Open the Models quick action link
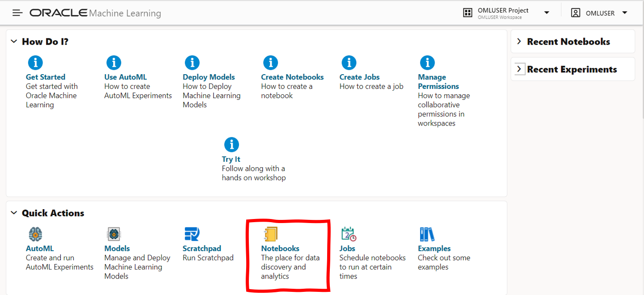644x295 pixels. tap(117, 249)
